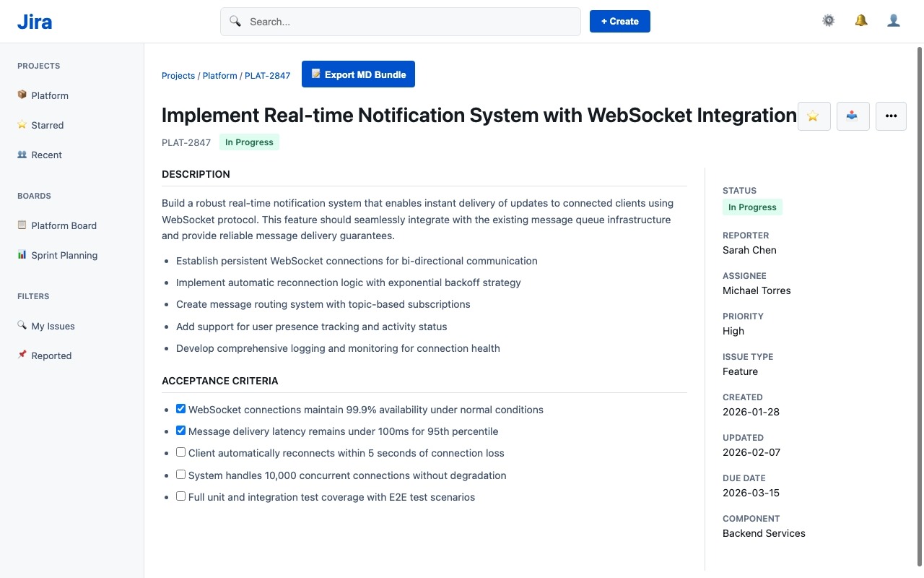924x578 pixels.
Task: Go to Projects breadcrumb link
Action: 178,75
